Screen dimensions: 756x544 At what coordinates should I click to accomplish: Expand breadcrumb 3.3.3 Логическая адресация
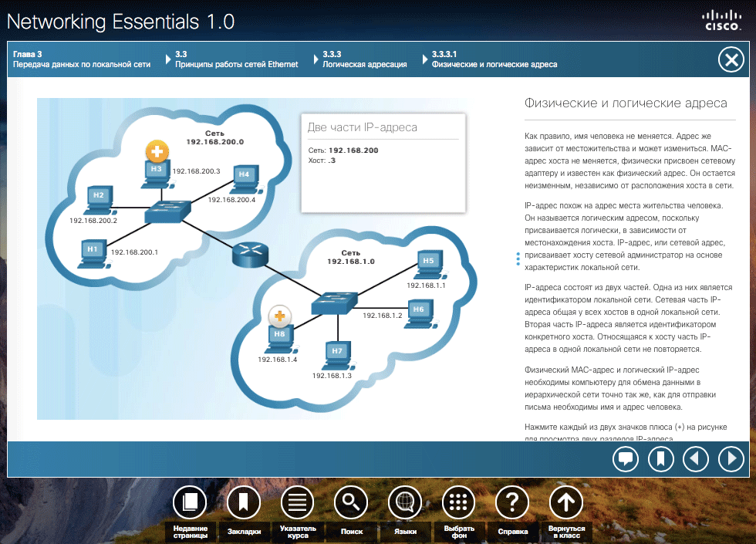(x=364, y=59)
